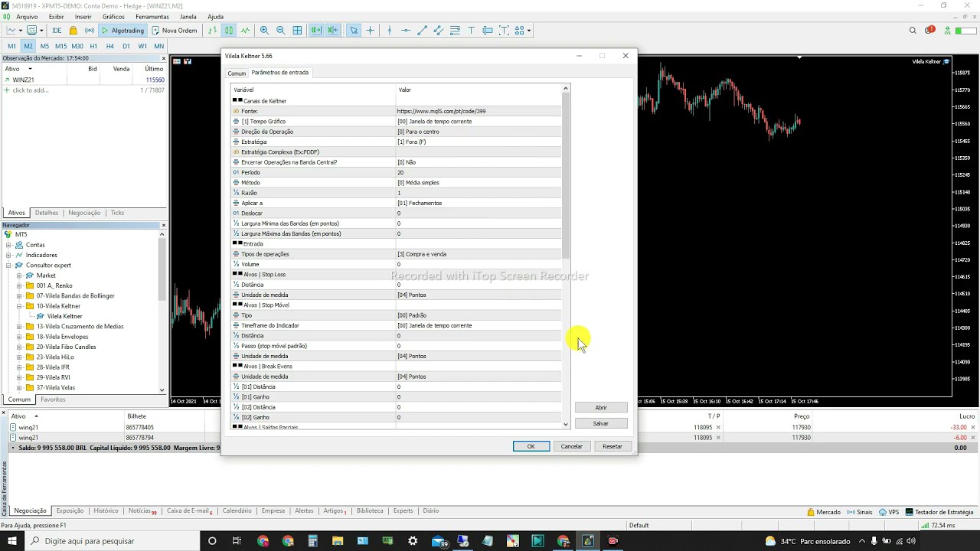
Task: Select the H1 timeframe
Action: (x=93, y=46)
